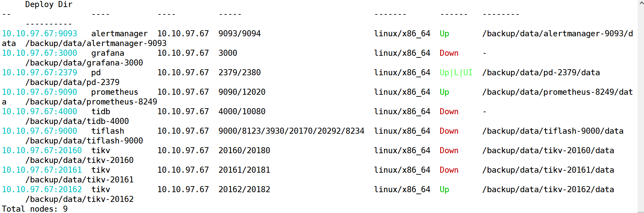
Task: Click the /backup/data/tikv-20162/data path
Action: pos(548,189)
